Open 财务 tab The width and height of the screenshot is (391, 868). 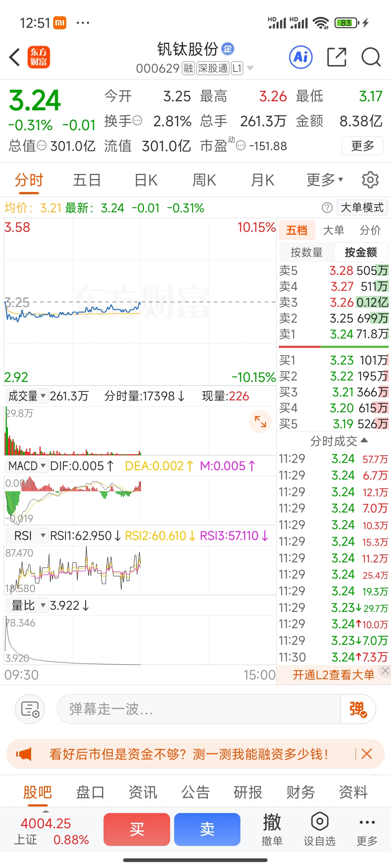pos(301,792)
